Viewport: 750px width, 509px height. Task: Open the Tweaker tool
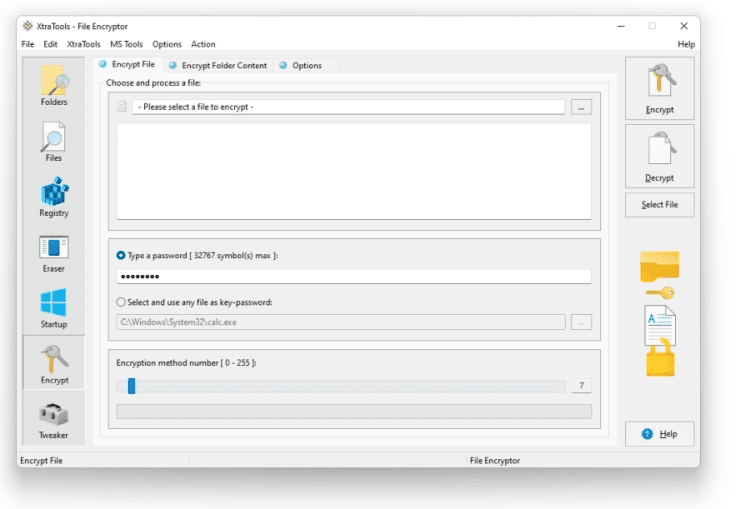(54, 420)
